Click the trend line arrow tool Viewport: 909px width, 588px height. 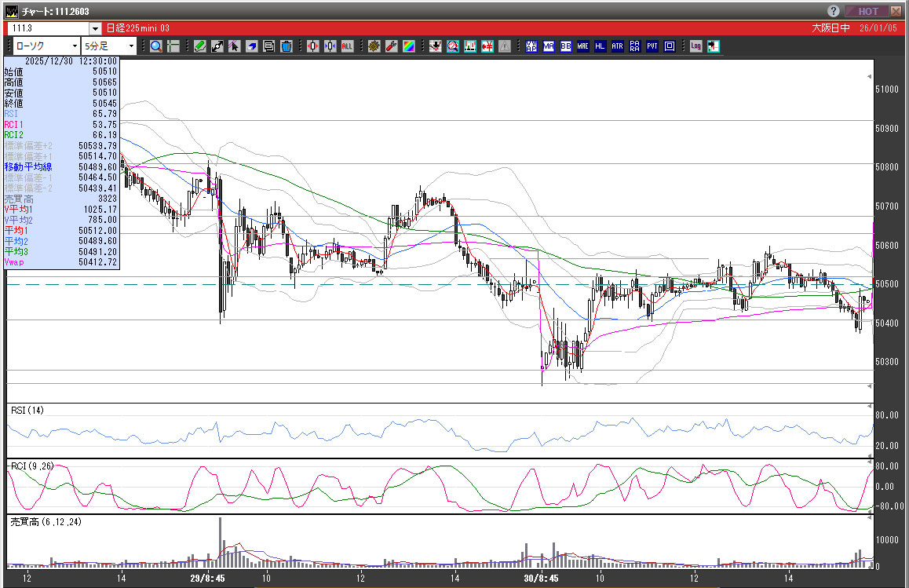(217, 46)
